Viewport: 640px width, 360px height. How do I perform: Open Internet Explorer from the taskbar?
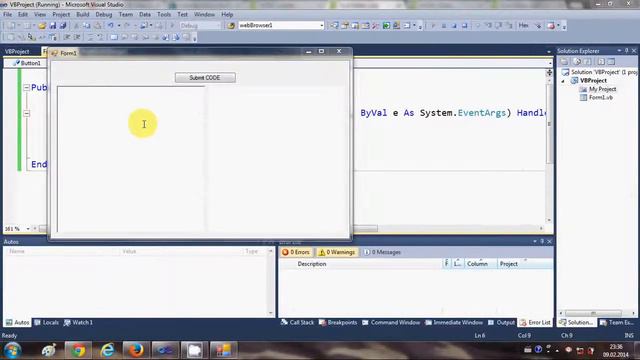point(107,350)
